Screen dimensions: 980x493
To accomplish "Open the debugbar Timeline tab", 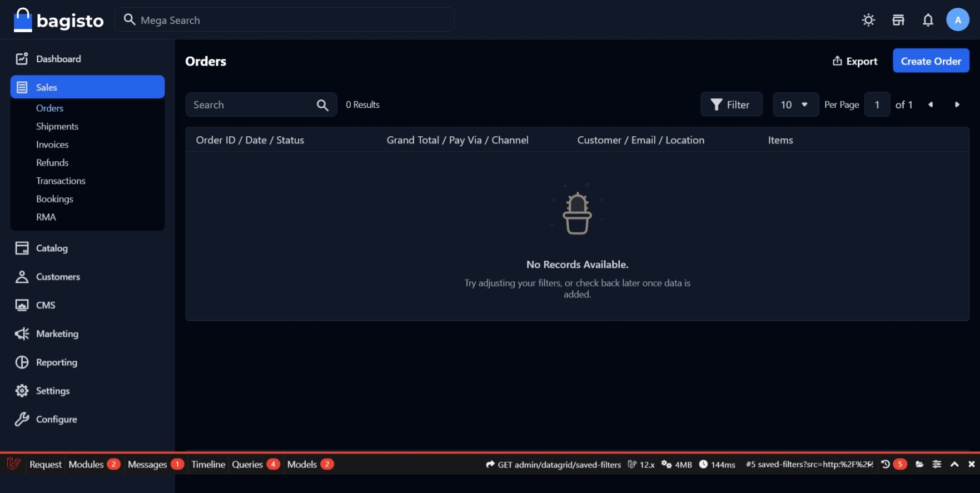I will (x=208, y=464).
